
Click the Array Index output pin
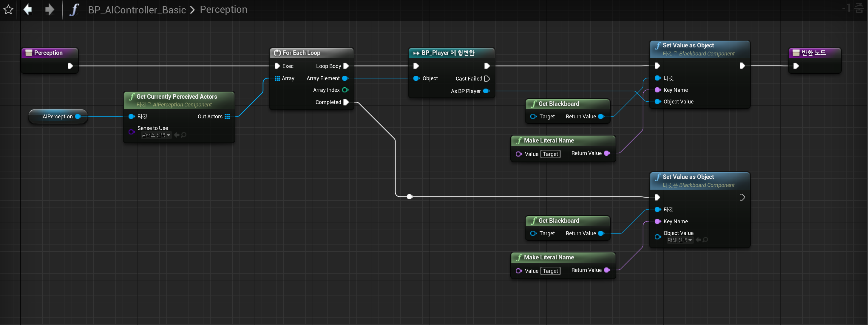(345, 90)
